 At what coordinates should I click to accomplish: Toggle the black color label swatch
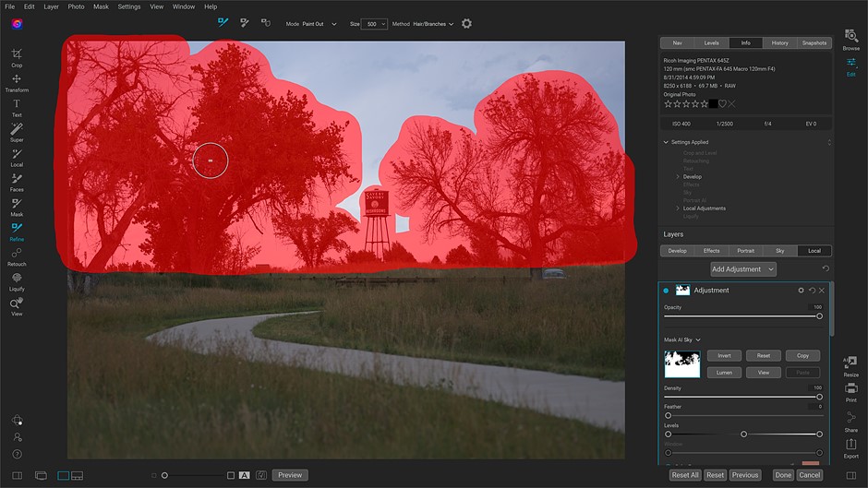pos(713,104)
